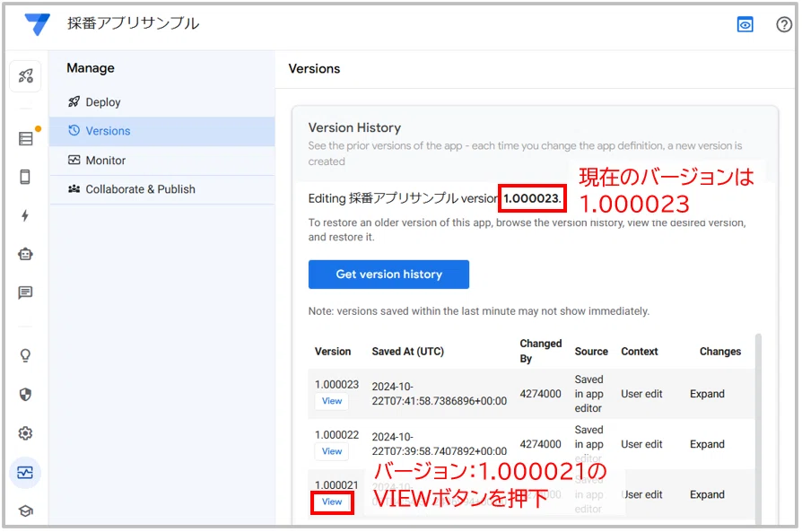Viewport: 802px width, 532px height.
Task: Click the Versions page heading
Action: [314, 68]
